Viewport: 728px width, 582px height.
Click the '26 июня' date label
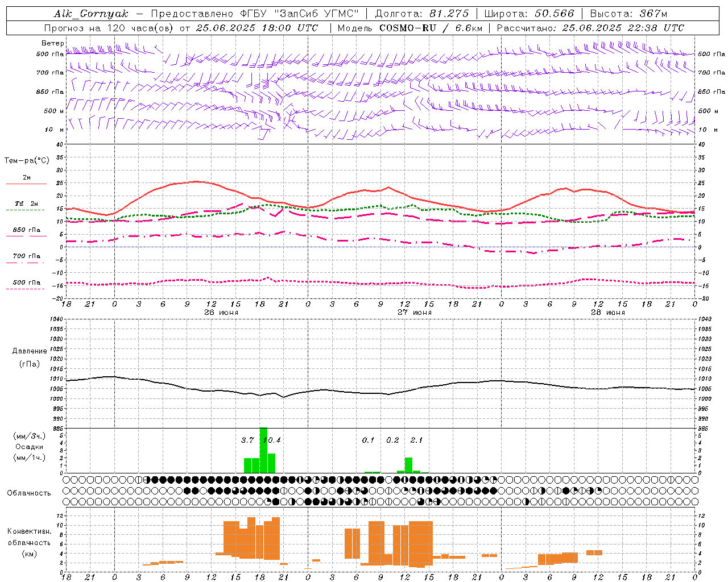tap(221, 312)
